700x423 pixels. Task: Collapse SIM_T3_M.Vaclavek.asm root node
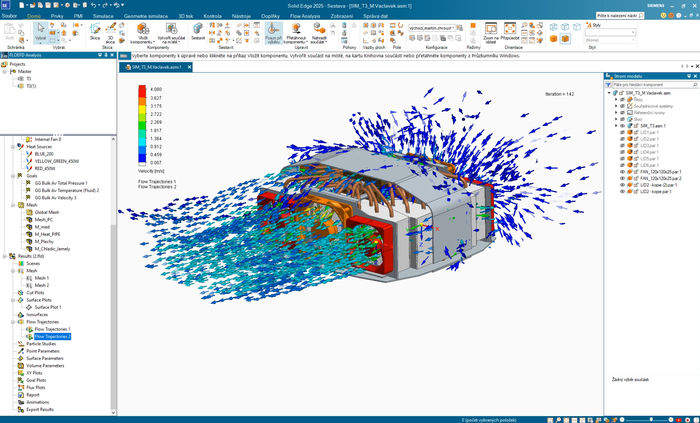tap(609, 93)
